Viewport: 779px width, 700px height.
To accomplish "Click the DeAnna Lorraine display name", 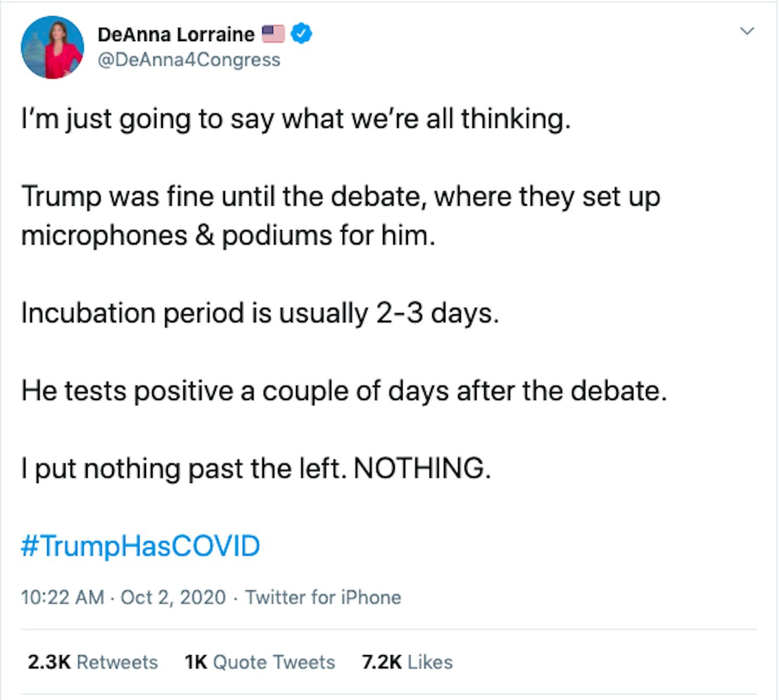I will click(x=176, y=34).
